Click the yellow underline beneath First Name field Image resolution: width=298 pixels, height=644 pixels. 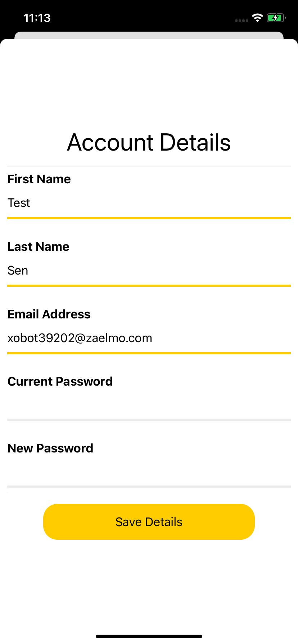coord(149,218)
